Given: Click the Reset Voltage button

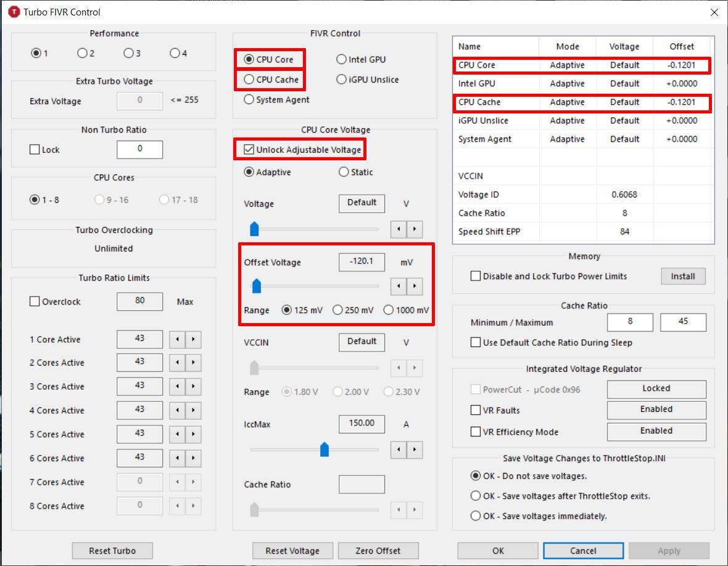Looking at the screenshot, I should pyautogui.click(x=292, y=551).
